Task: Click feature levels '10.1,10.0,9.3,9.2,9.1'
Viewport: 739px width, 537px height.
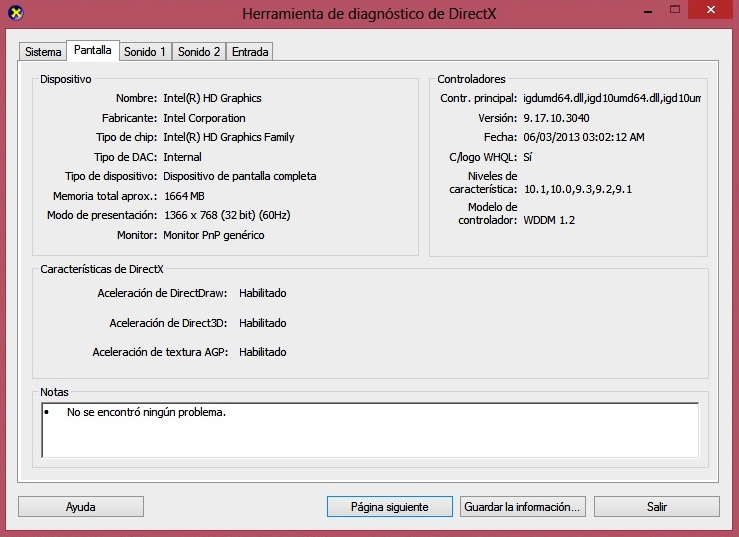Action: pos(578,189)
